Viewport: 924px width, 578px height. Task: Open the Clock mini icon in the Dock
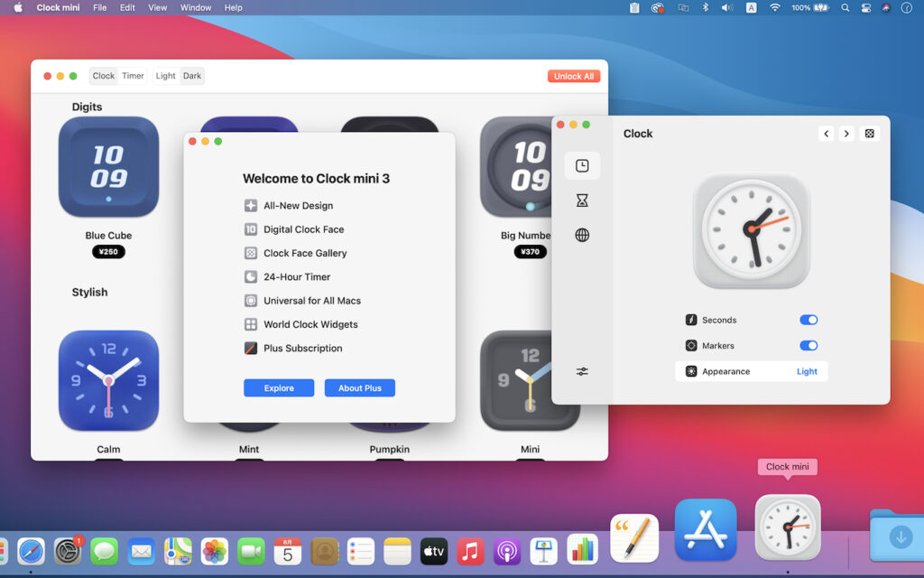(787, 527)
